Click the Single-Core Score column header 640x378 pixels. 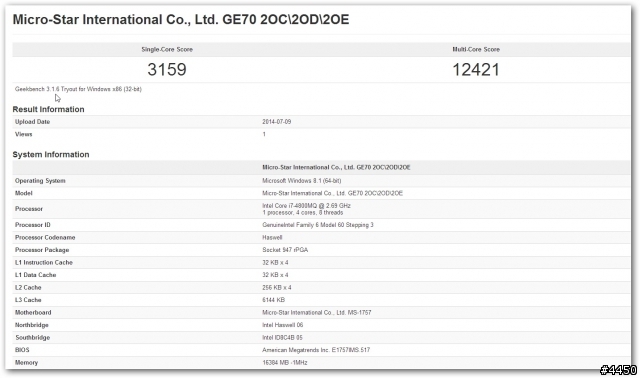tap(167, 49)
